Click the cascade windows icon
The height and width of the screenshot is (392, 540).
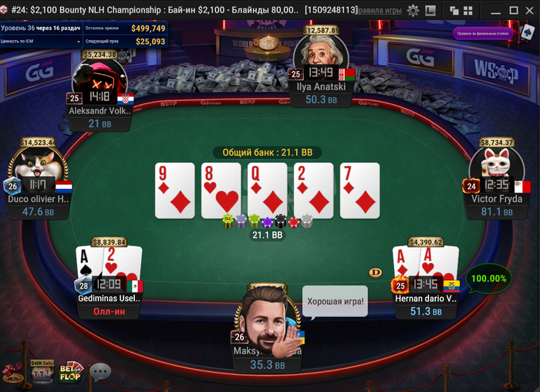point(454,11)
